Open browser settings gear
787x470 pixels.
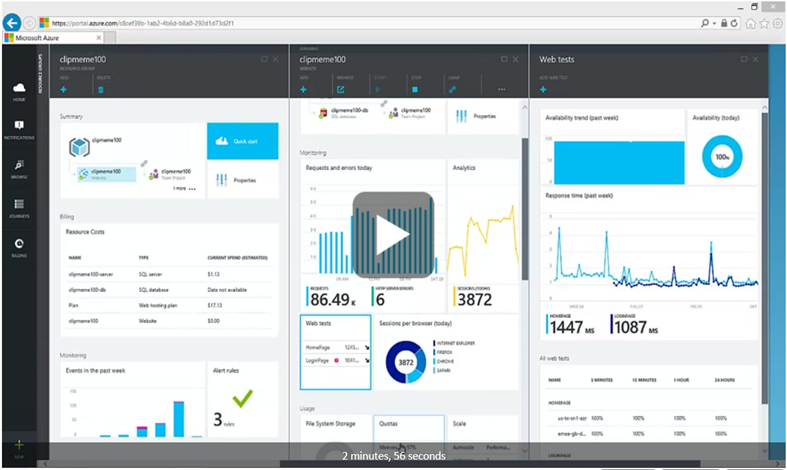pyautogui.click(x=777, y=24)
